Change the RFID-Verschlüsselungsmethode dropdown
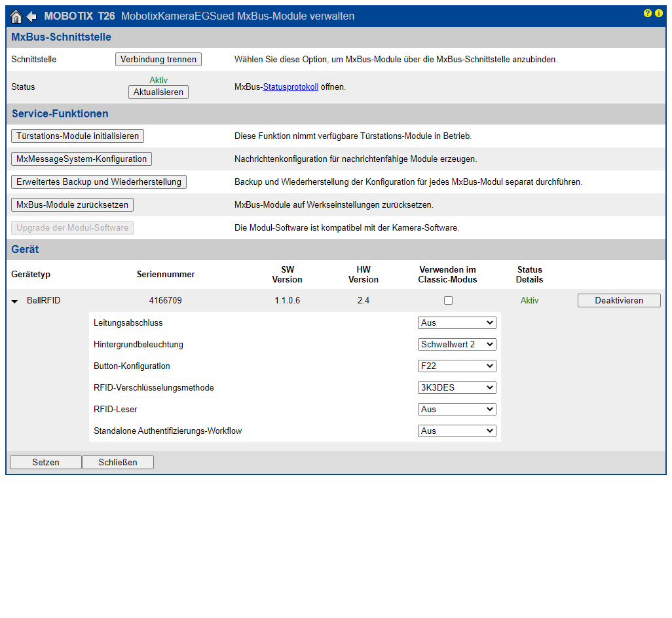 coord(457,387)
